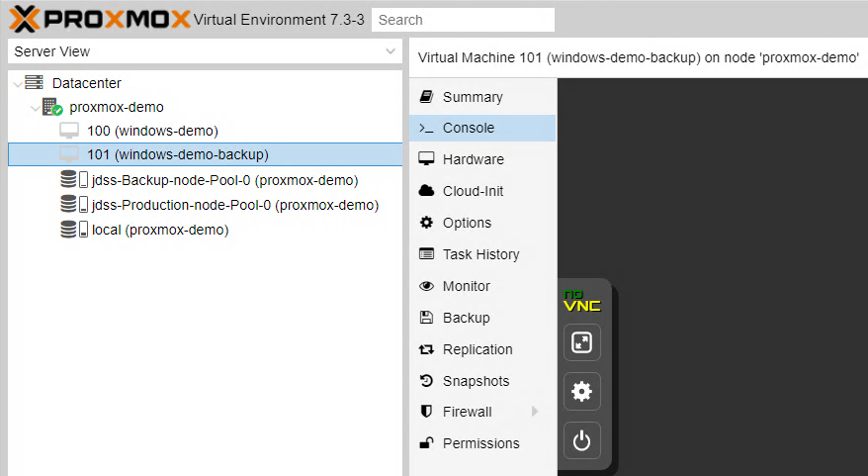Select VM 100 (windows-demo)
868x476 pixels.
coord(152,131)
